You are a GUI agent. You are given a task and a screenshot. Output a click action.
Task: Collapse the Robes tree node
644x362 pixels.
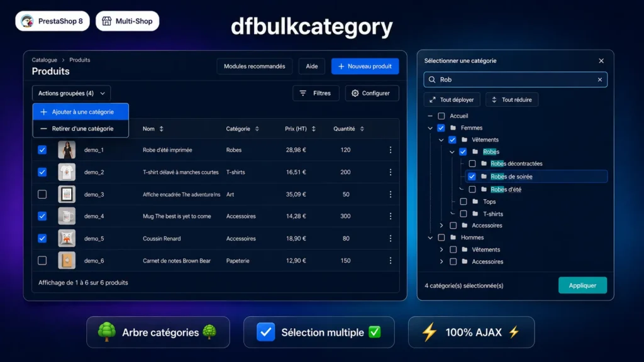[x=452, y=152]
